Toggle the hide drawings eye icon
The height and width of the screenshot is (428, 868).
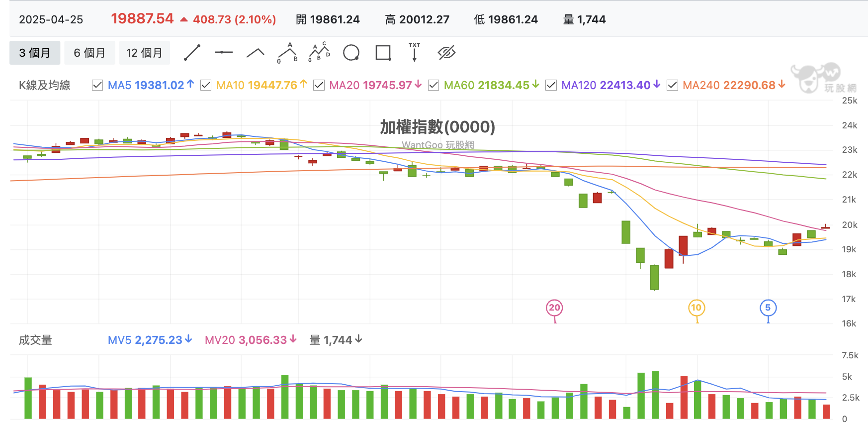click(x=446, y=53)
